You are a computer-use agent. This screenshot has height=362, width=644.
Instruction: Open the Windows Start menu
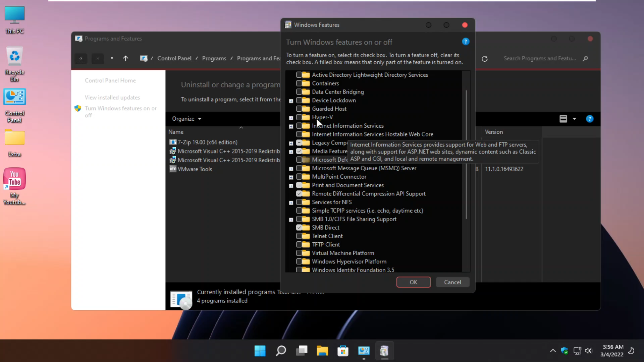tap(260, 351)
